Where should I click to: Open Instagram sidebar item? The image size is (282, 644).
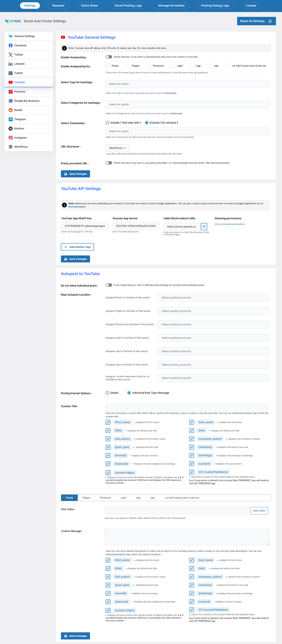[x=29, y=138]
